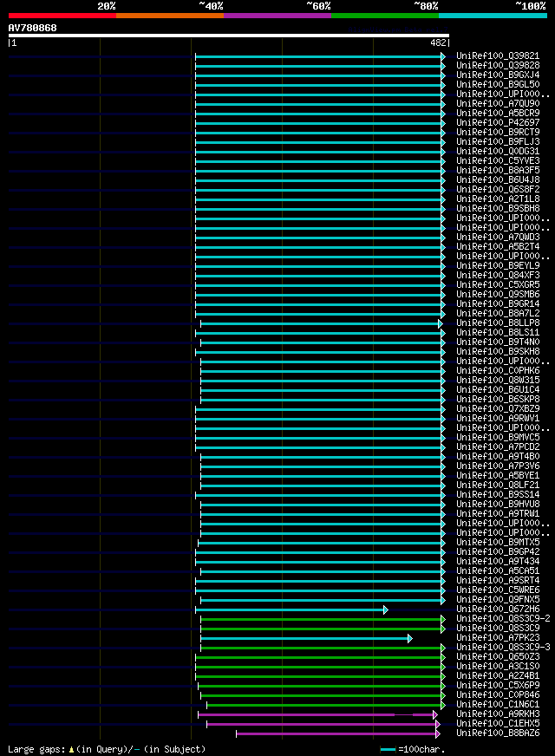Click hit name UniRef100_A5B2T4
The width and height of the screenshot is (555, 756).
[498, 246]
